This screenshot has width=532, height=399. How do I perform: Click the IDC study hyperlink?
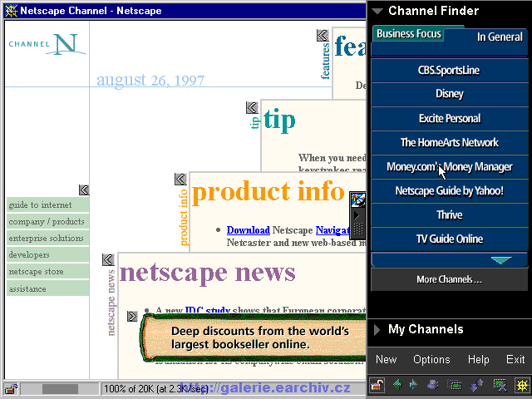208,309
